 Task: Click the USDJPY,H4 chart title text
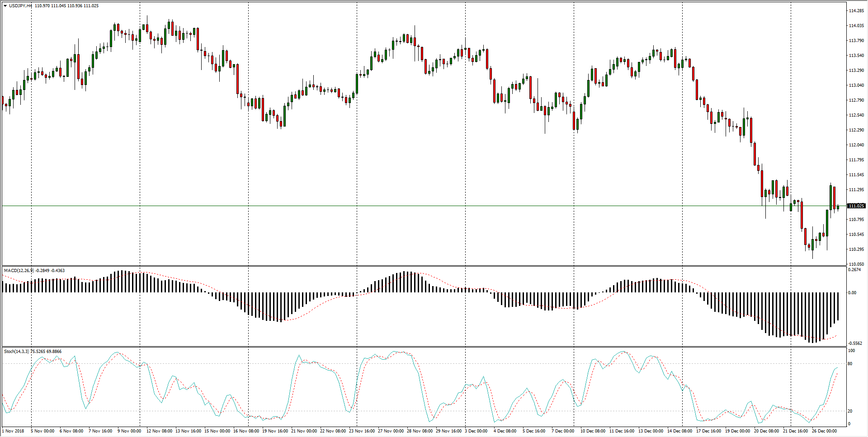pyautogui.click(x=20, y=6)
